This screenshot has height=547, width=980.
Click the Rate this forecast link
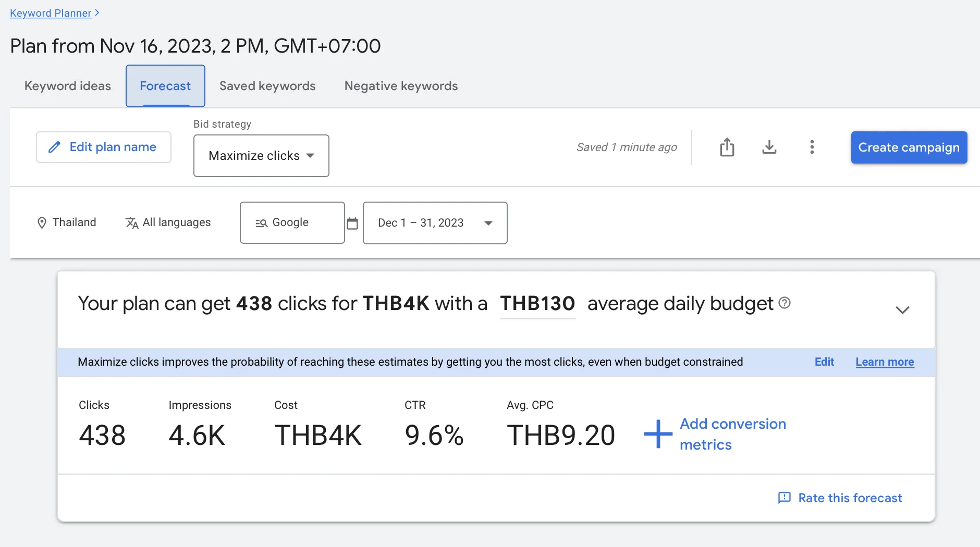pos(850,498)
